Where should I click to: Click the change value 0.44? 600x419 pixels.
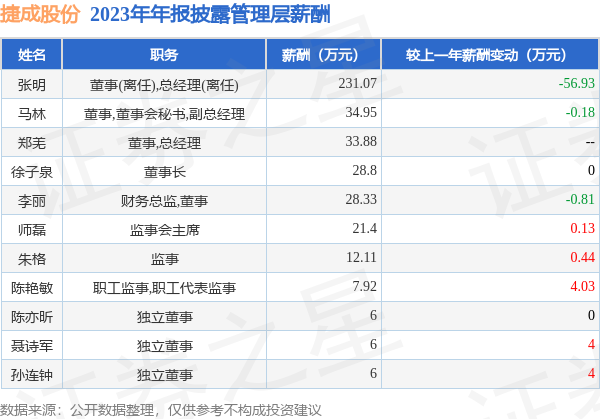pyautogui.click(x=582, y=258)
